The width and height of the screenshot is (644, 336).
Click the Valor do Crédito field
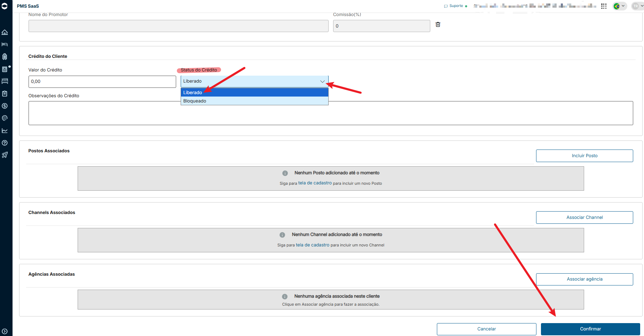tap(102, 82)
